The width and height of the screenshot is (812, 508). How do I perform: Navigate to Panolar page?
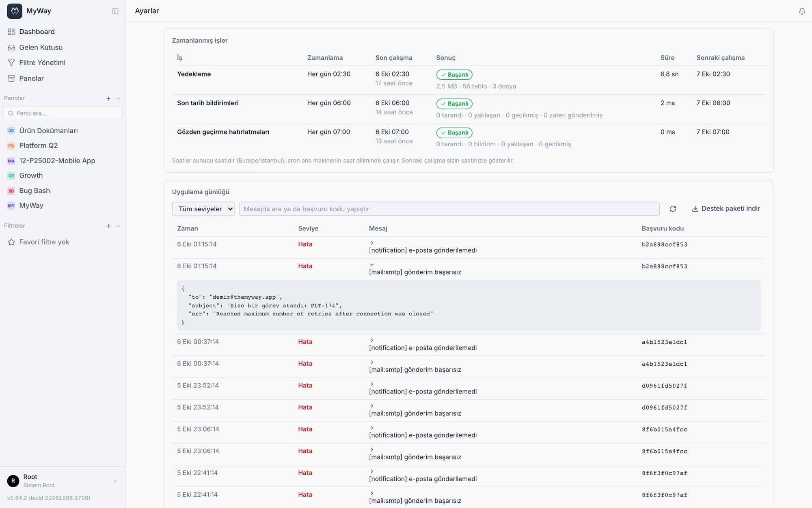click(x=63, y=78)
